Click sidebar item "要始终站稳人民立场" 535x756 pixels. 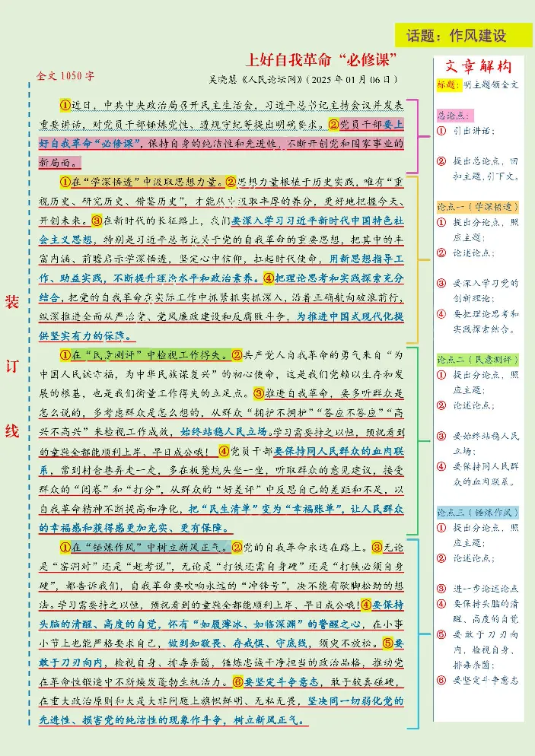coord(486,443)
